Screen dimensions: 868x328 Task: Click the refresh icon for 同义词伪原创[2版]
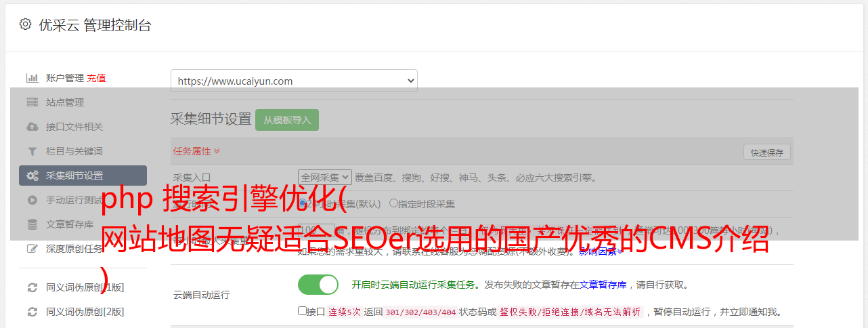click(32, 312)
